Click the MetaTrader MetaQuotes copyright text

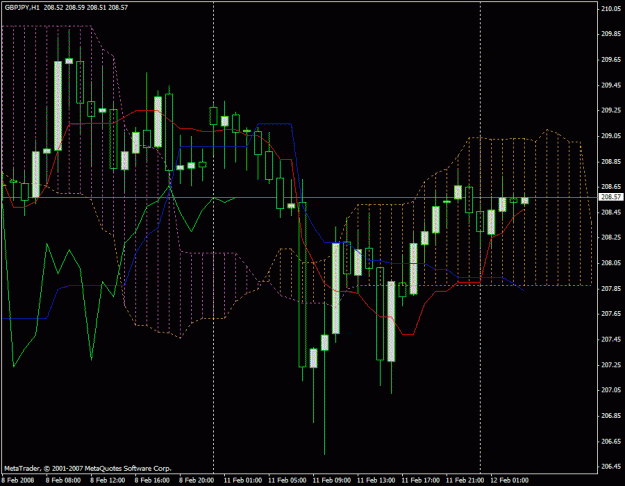coord(88,468)
